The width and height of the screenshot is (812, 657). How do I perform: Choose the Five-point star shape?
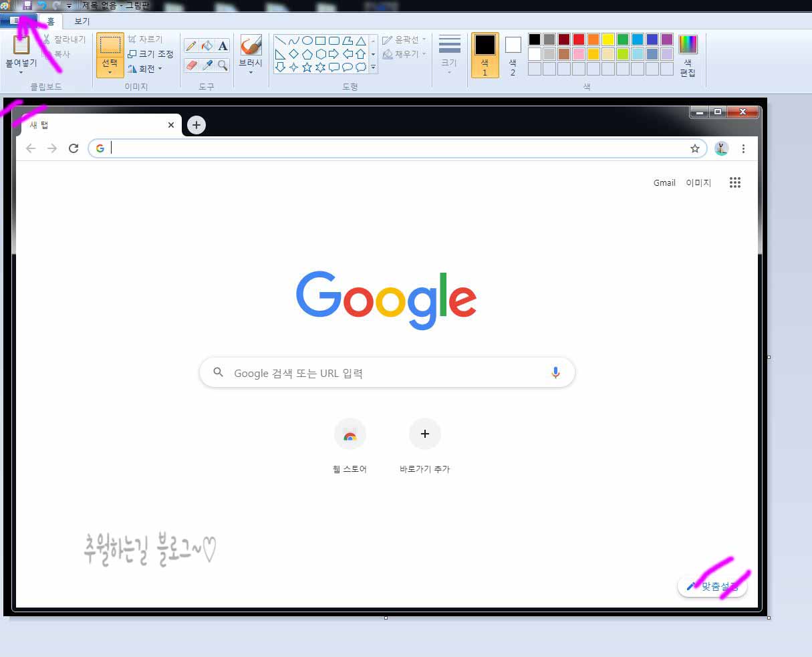click(x=307, y=68)
